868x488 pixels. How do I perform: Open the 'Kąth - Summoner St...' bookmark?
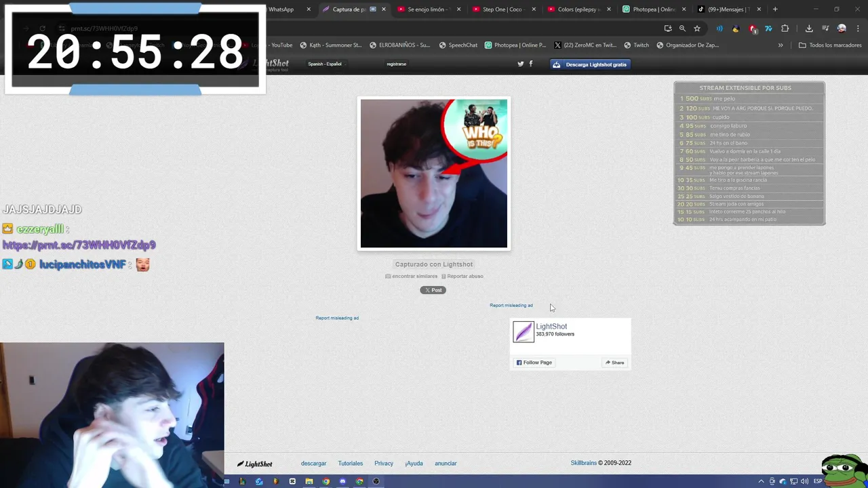[x=331, y=45]
